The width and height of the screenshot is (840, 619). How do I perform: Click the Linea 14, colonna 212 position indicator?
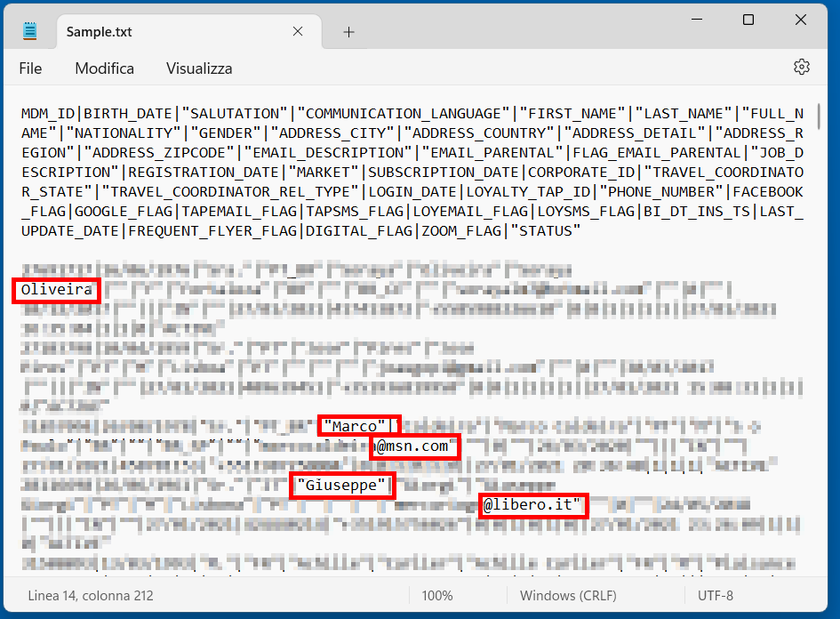92,595
